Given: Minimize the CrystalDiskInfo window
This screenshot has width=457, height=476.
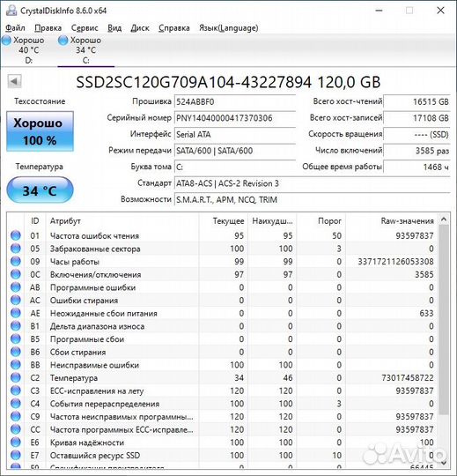Looking at the screenshot, I should 379,11.
